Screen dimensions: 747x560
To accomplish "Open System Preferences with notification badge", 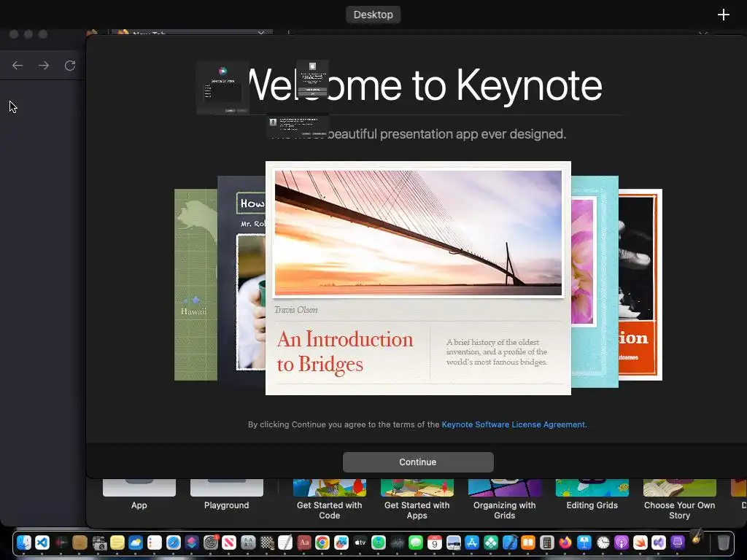I will 211,542.
